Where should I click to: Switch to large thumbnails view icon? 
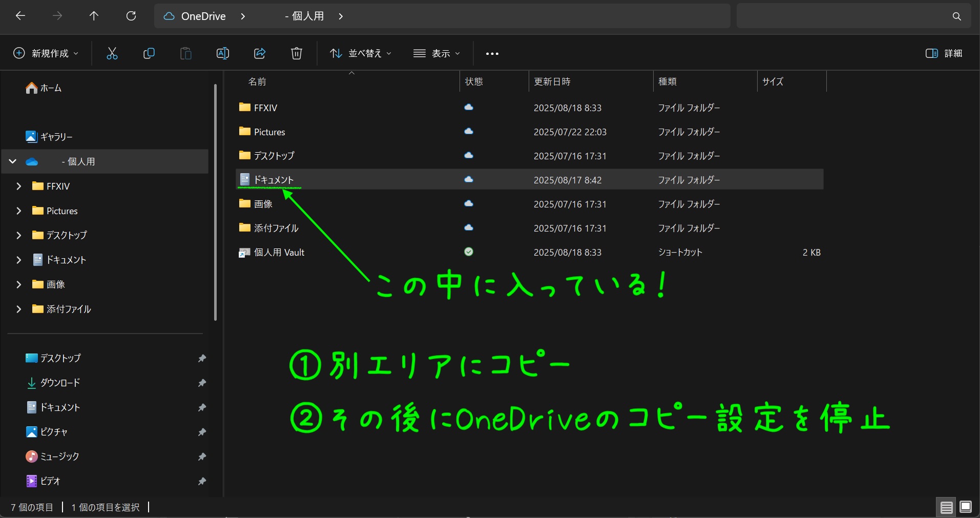[966, 507]
